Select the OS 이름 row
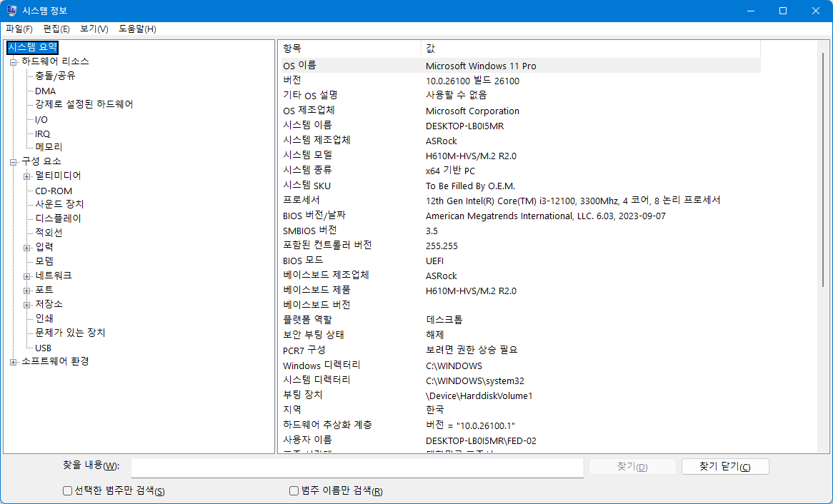This screenshot has height=504, width=833. click(x=521, y=66)
